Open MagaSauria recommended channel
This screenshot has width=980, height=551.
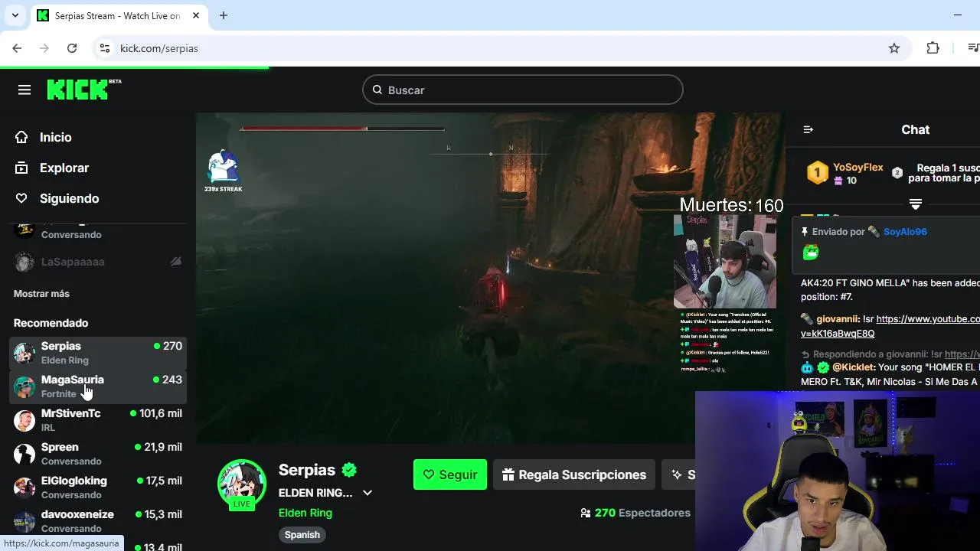pyautogui.click(x=98, y=386)
